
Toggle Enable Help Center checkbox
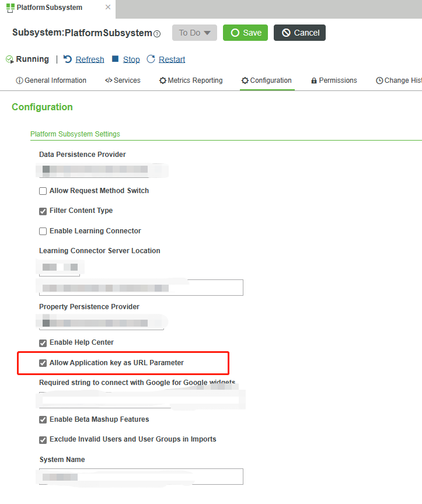click(x=43, y=343)
